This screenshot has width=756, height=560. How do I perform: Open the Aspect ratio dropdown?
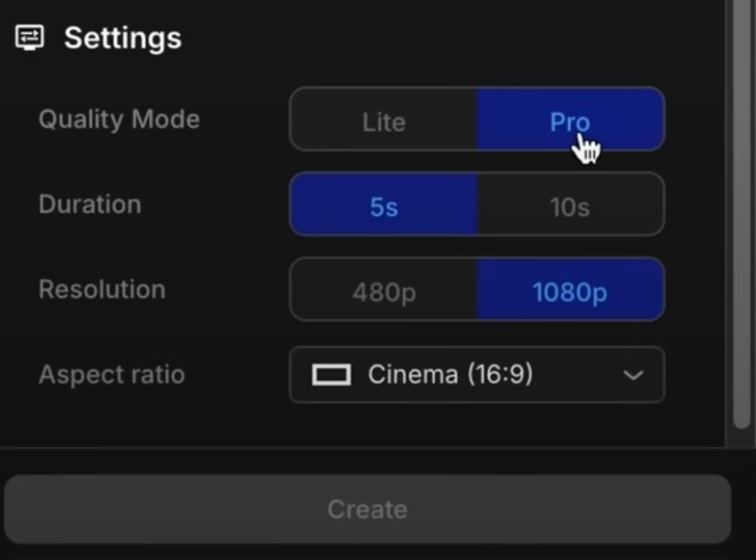tap(476, 375)
